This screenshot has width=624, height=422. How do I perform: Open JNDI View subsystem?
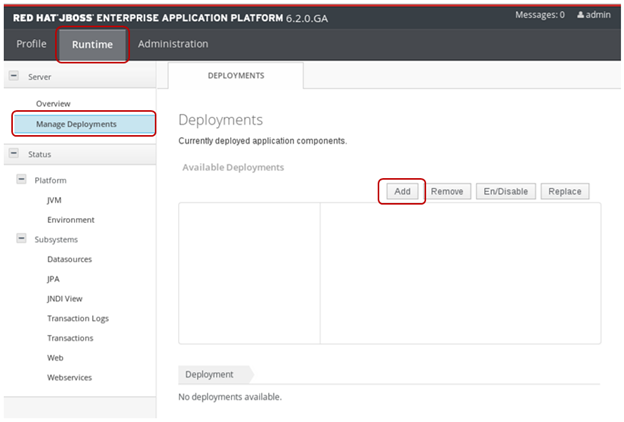(67, 298)
